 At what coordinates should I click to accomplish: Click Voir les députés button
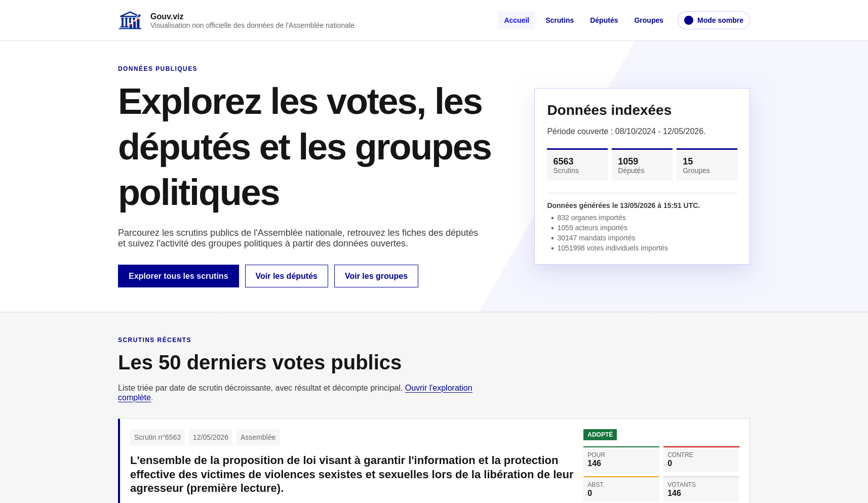pyautogui.click(x=287, y=276)
